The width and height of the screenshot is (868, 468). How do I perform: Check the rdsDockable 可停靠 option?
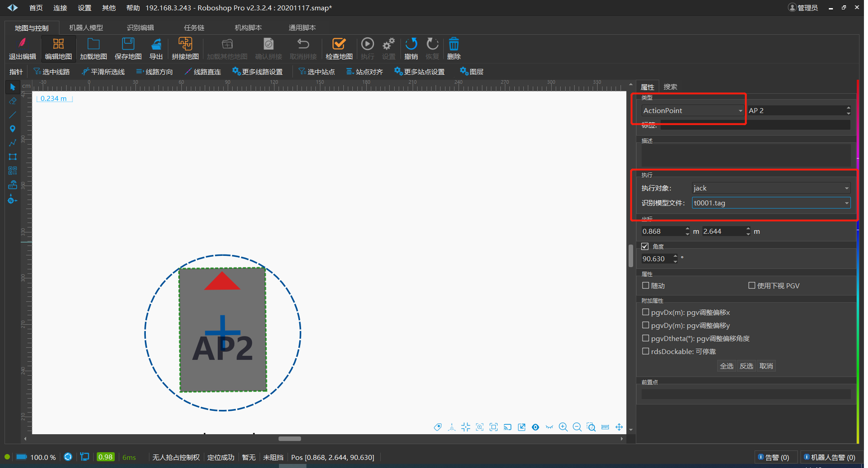point(646,351)
